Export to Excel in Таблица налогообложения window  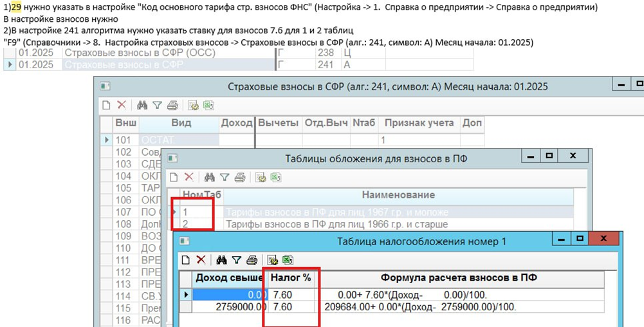[288, 260]
